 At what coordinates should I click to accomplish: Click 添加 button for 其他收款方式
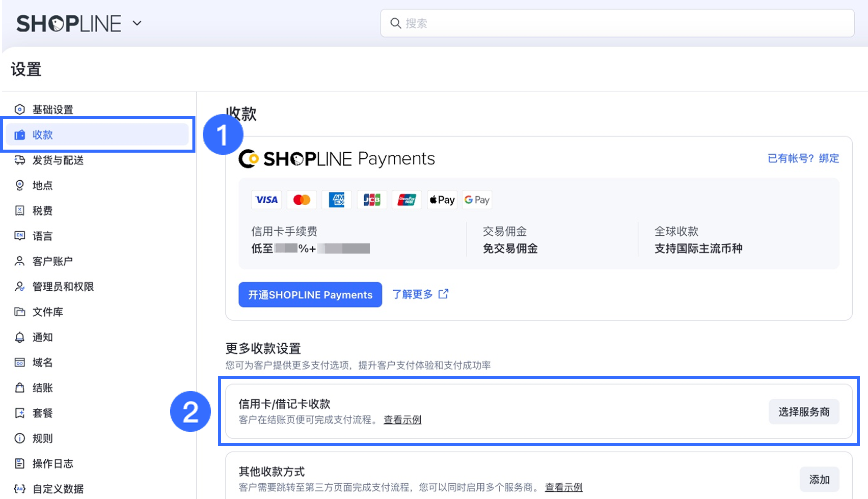point(819,480)
